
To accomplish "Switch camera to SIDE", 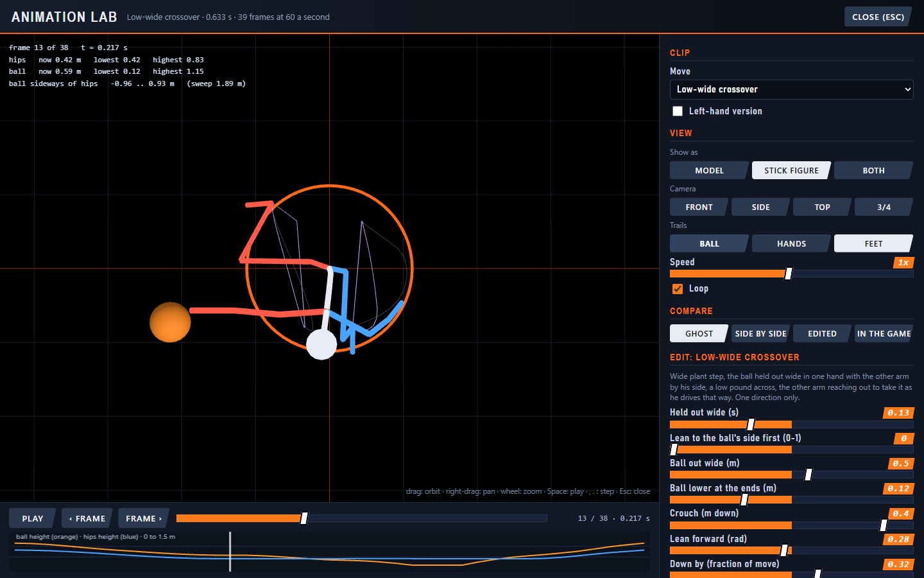I will click(x=760, y=207).
